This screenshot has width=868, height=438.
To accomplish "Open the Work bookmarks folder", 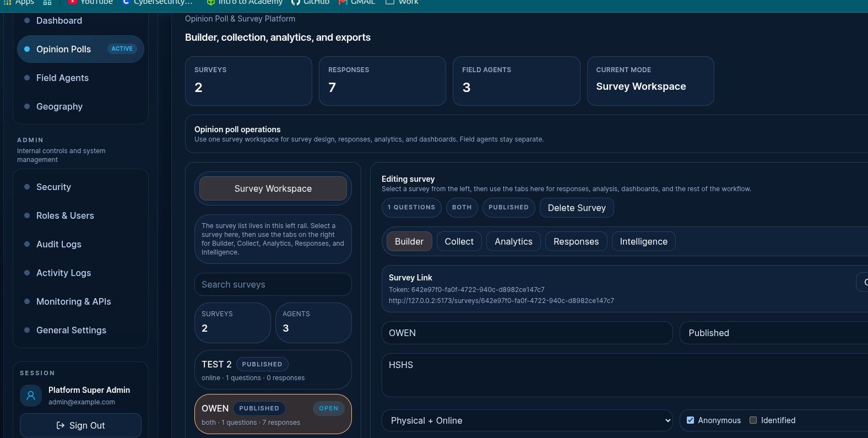I will coord(402,2).
